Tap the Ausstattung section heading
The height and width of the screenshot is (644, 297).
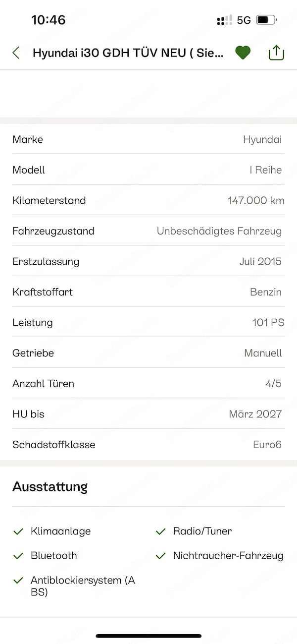(50, 486)
